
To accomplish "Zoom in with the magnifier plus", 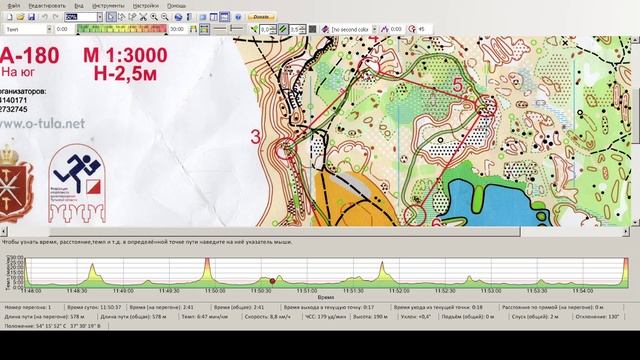I will tap(154, 17).
